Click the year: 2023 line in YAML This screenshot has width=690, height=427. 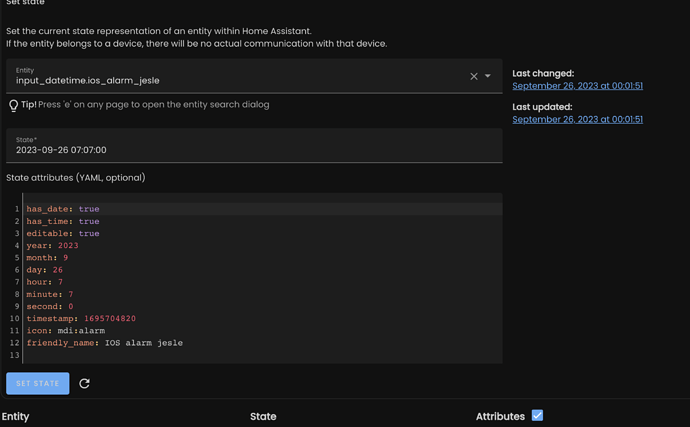coord(52,245)
